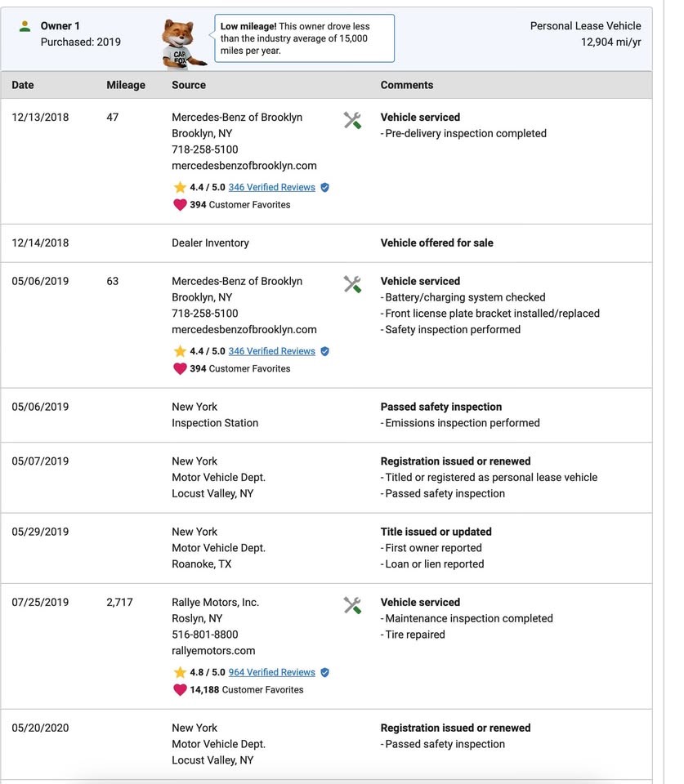Click Titled or registered as personal lease vehicle
Screen dimensions: 684x784
pos(489,478)
